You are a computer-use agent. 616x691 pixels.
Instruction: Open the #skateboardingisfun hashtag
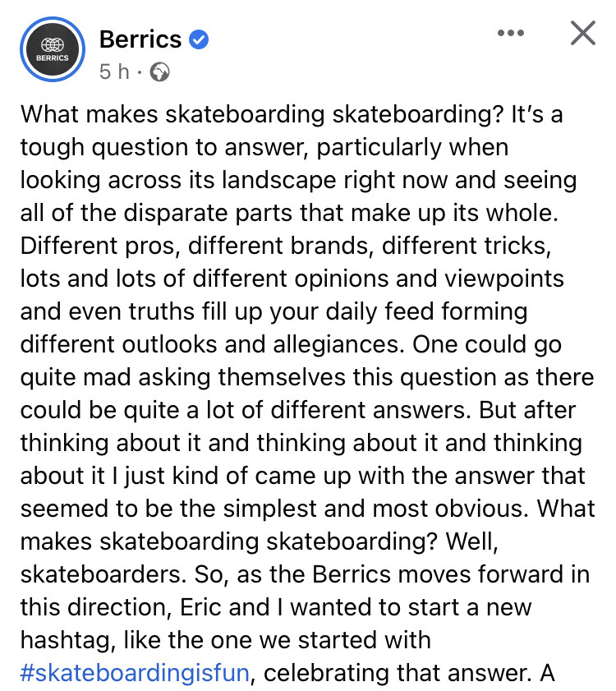click(135, 674)
